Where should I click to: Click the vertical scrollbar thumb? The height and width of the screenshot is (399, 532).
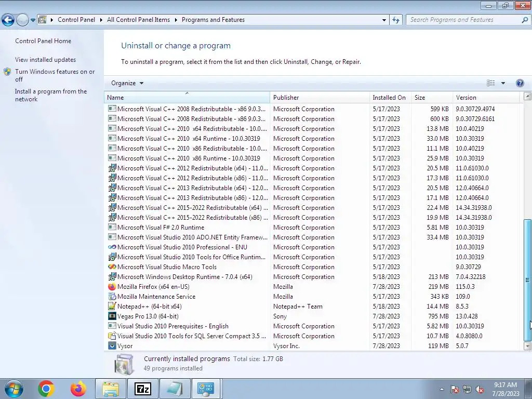527,280
